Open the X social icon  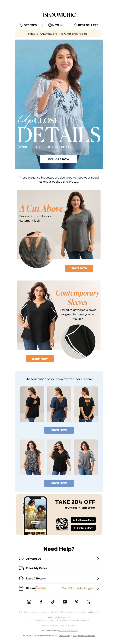click(88, 601)
